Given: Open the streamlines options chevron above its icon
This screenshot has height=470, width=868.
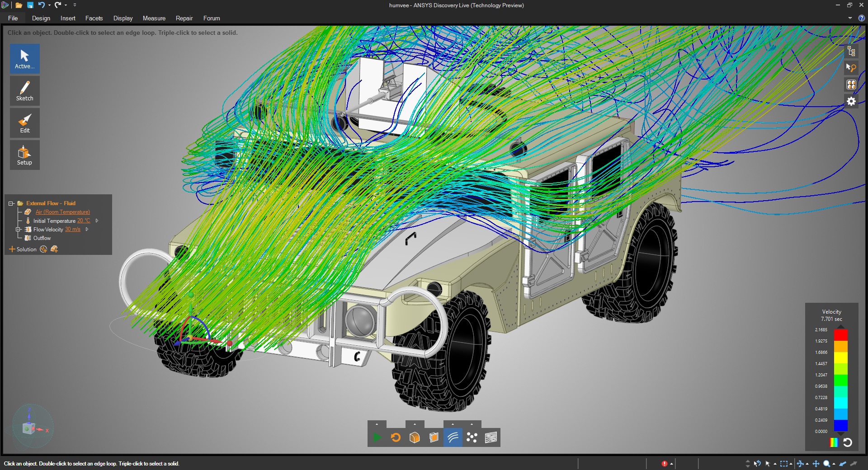Looking at the screenshot, I should coord(453,425).
